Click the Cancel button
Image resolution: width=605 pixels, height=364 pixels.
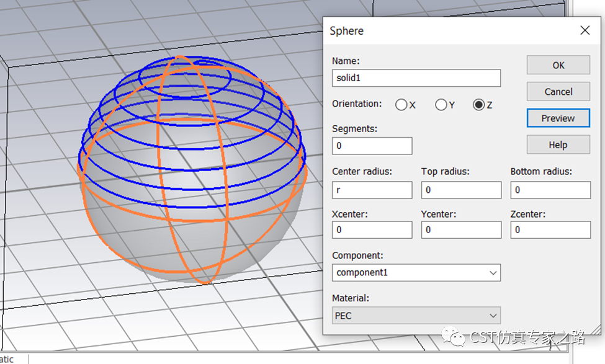(558, 91)
